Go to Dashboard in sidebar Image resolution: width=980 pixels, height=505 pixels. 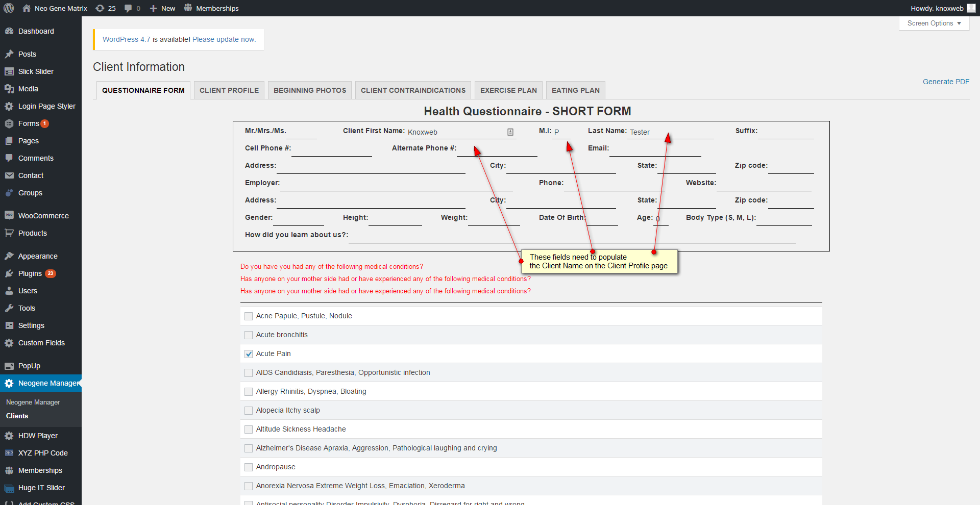[x=36, y=31]
